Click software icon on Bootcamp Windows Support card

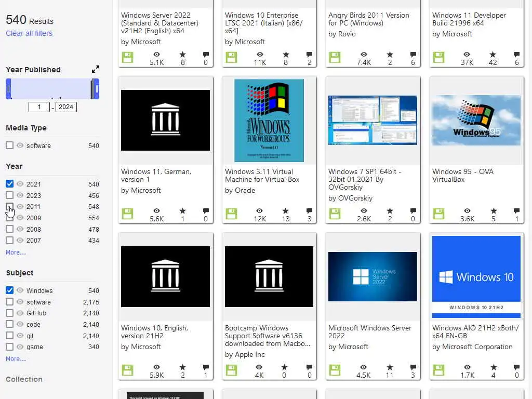(231, 370)
